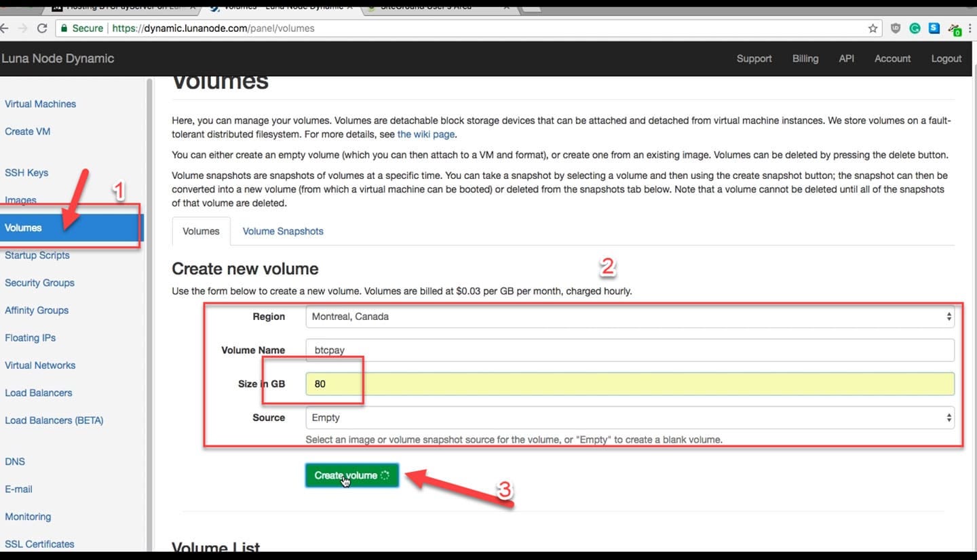Bookmark this page with the star icon

873,28
